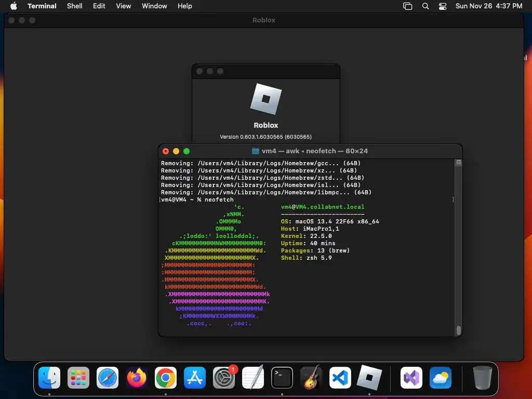Minimize the Terminal window with the yellow button
This screenshot has width=532, height=399.
click(176, 151)
